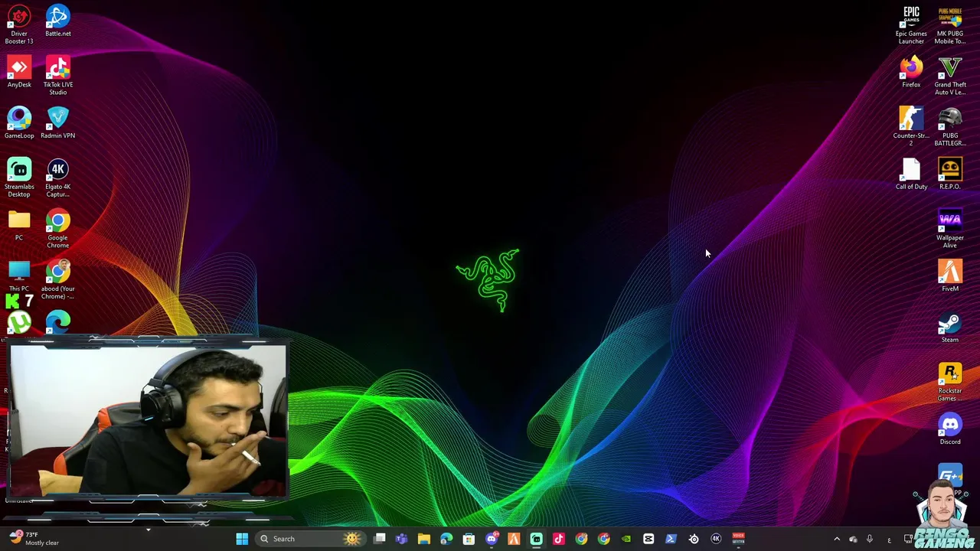Open Microsoft Edge from the taskbar
This screenshot has height=551, width=980.
(x=446, y=539)
